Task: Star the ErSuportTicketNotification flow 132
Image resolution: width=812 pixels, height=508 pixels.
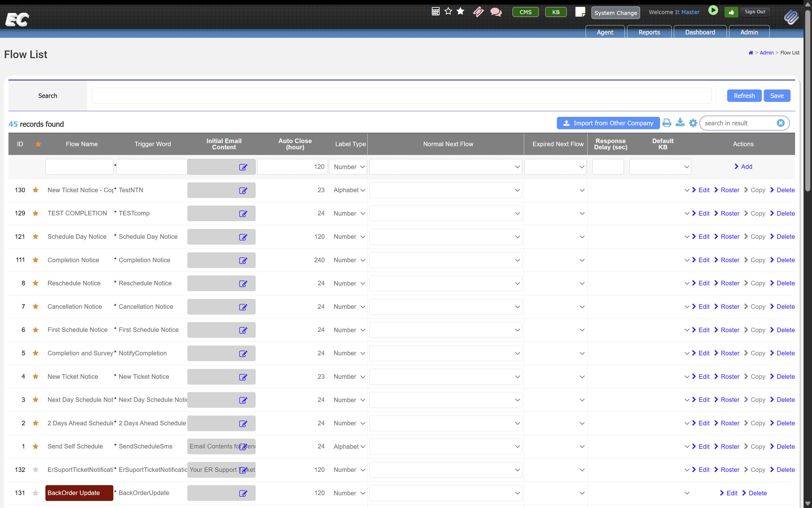Action: point(36,470)
